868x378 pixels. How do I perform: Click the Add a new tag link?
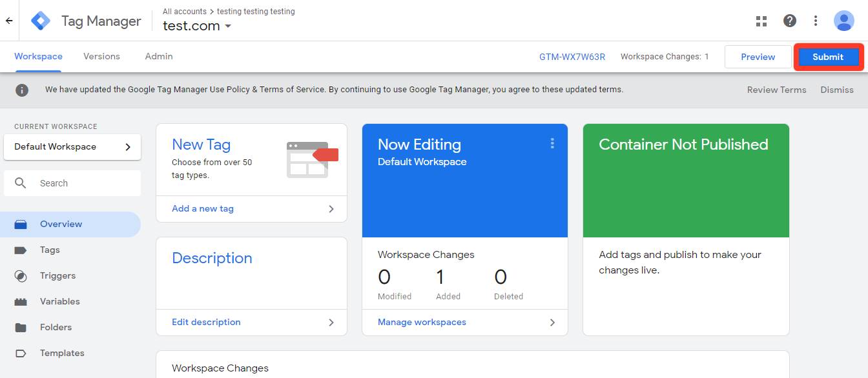[x=203, y=209]
